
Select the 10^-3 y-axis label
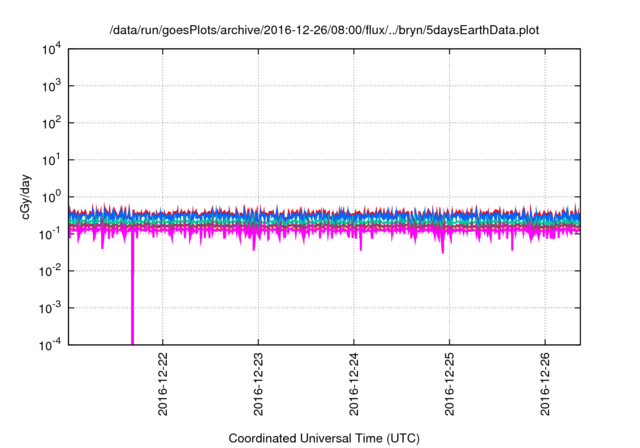tap(50, 308)
